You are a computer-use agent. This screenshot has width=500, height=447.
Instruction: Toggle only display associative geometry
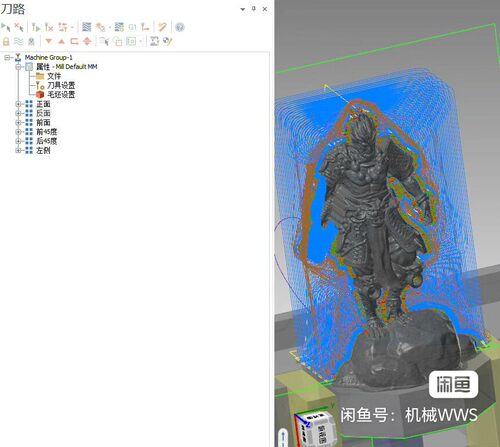pyautogui.click(x=117, y=41)
